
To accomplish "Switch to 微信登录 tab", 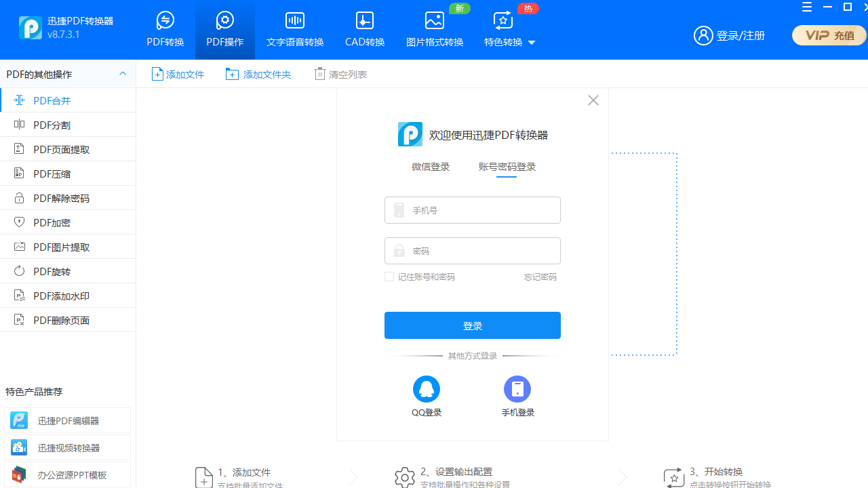I will click(431, 167).
